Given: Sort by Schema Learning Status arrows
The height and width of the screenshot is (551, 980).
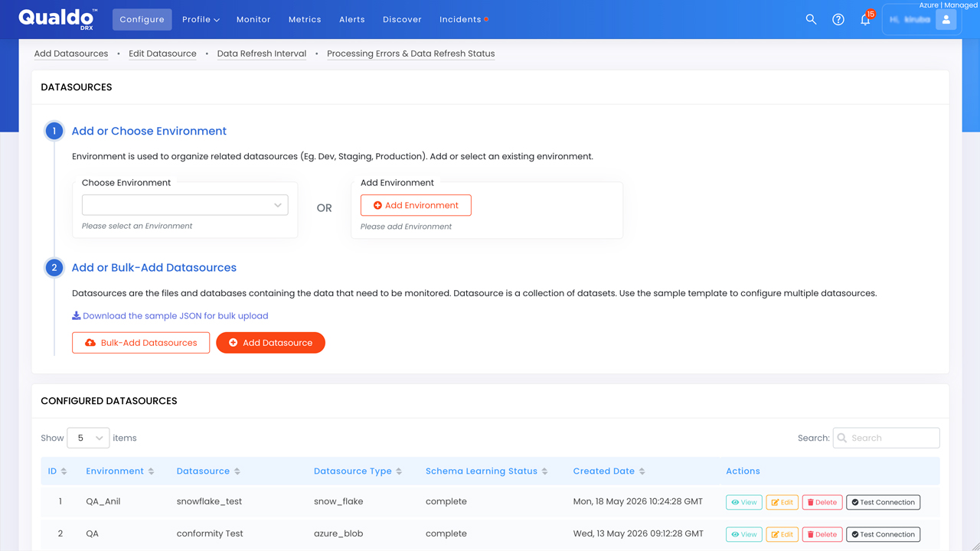Looking at the screenshot, I should pyautogui.click(x=544, y=471).
